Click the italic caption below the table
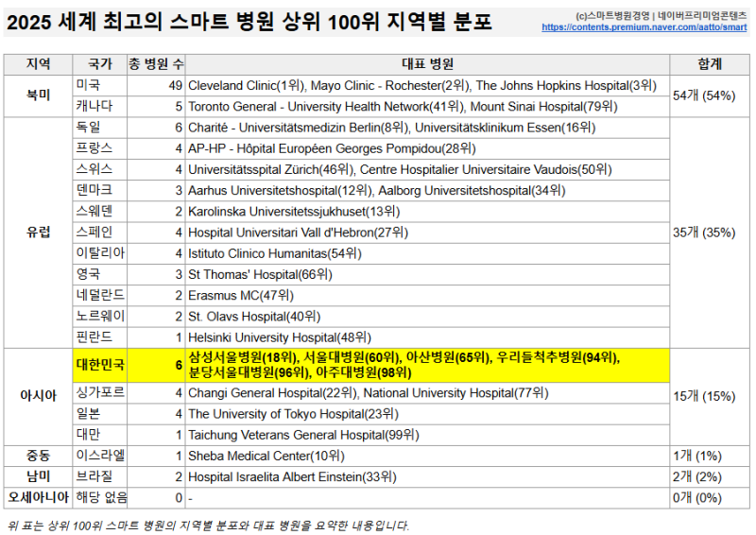 [208, 526]
